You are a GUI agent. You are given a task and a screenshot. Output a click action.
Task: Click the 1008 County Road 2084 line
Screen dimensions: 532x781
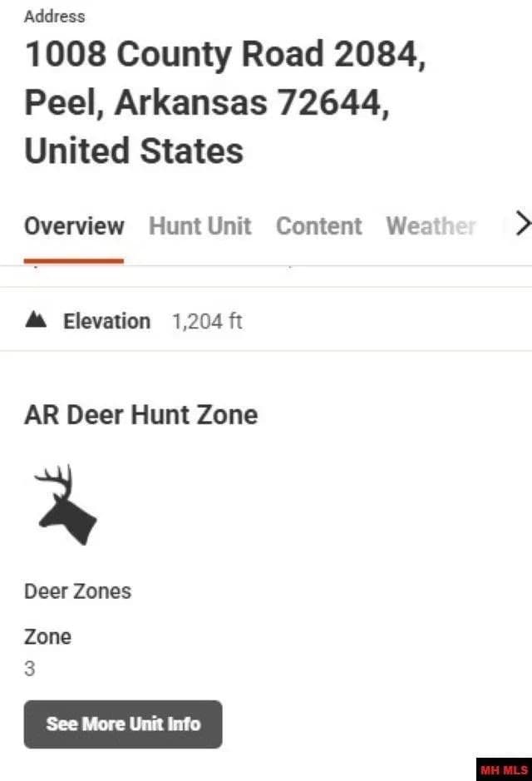[225, 55]
